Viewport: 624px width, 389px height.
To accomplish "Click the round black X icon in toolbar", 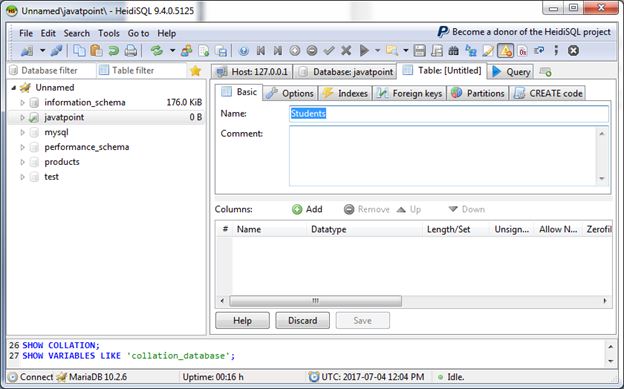I will [573, 51].
